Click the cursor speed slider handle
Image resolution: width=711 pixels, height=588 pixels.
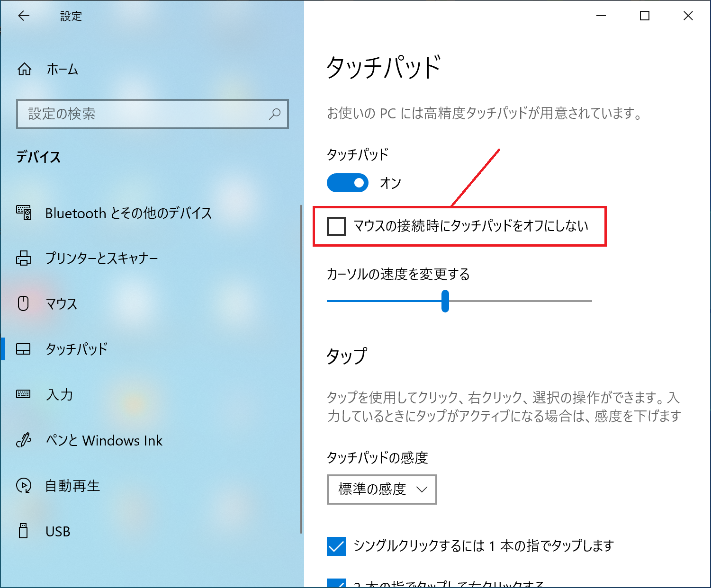[x=445, y=301]
